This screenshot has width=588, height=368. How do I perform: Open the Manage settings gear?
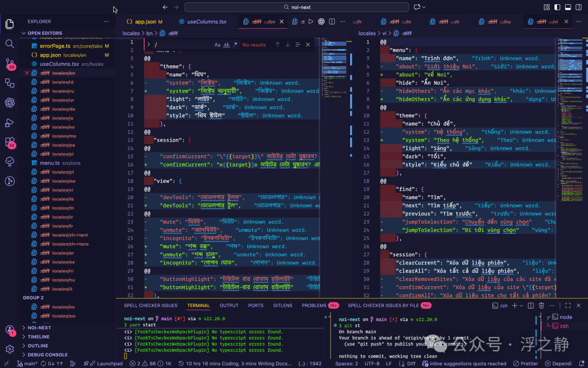coord(10,349)
